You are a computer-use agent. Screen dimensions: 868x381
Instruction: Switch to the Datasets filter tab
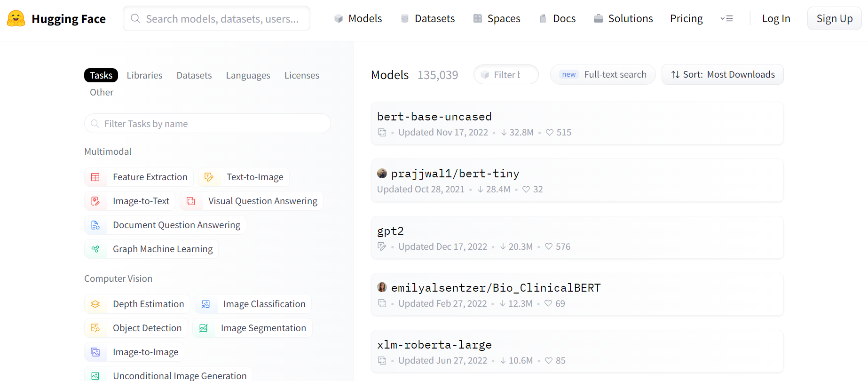pos(194,75)
